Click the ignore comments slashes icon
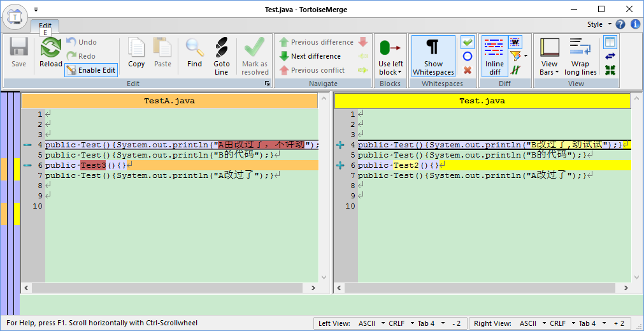644x331 pixels. pyautogui.click(x=515, y=70)
